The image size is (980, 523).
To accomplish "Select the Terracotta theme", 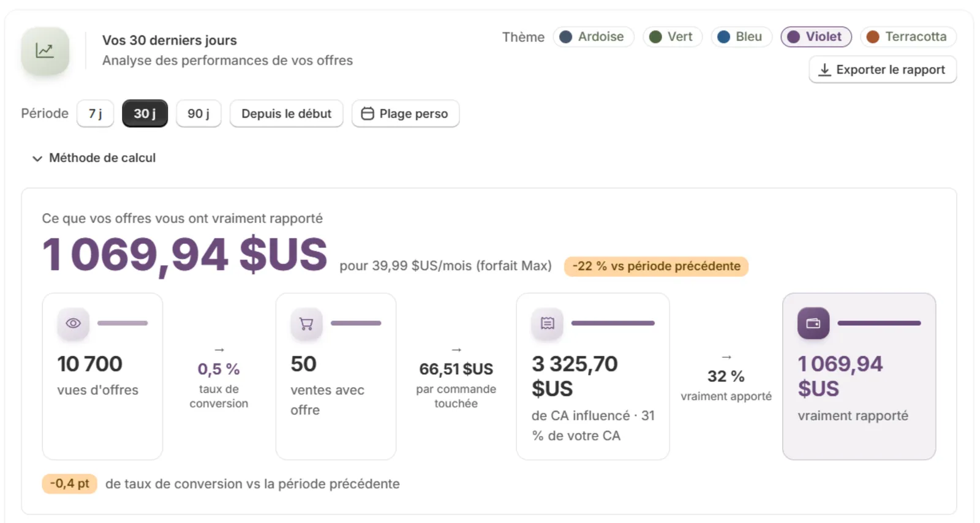I will click(908, 37).
